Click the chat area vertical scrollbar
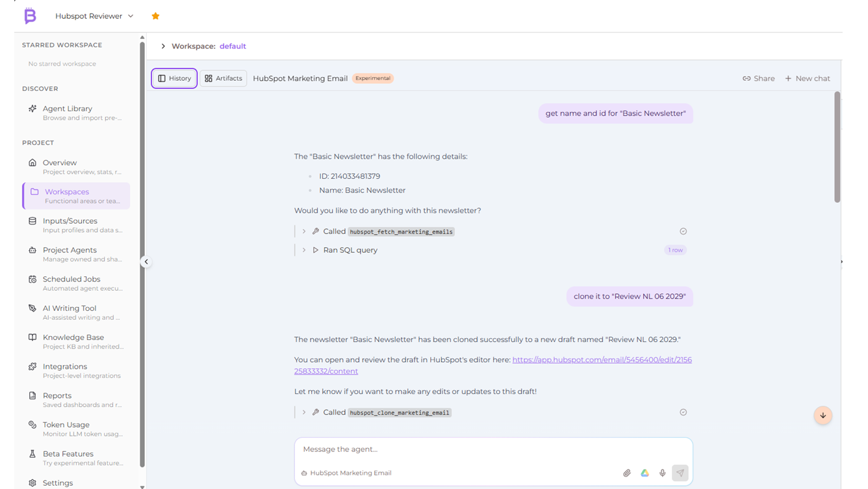Image resolution: width=868 pixels, height=489 pixels. point(837,147)
